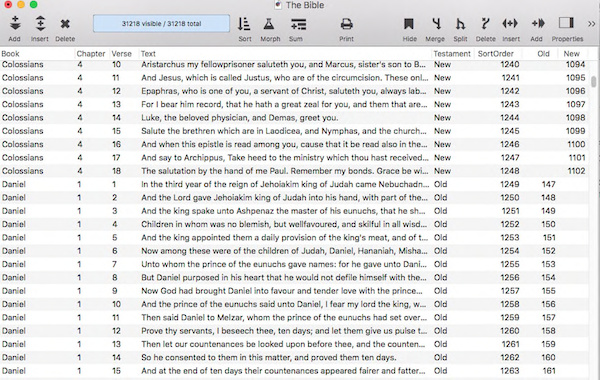600x380 pixels.
Task: Click the Split column icon
Action: tap(460, 24)
